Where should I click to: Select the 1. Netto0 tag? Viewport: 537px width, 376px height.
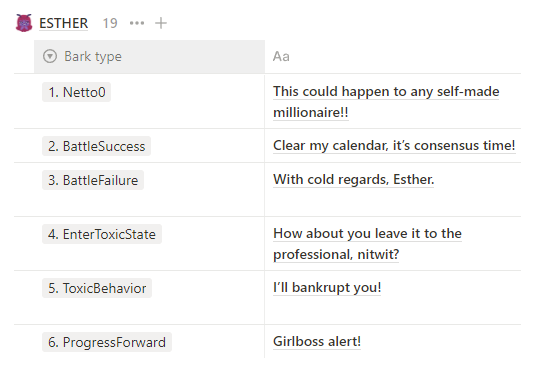click(76, 92)
